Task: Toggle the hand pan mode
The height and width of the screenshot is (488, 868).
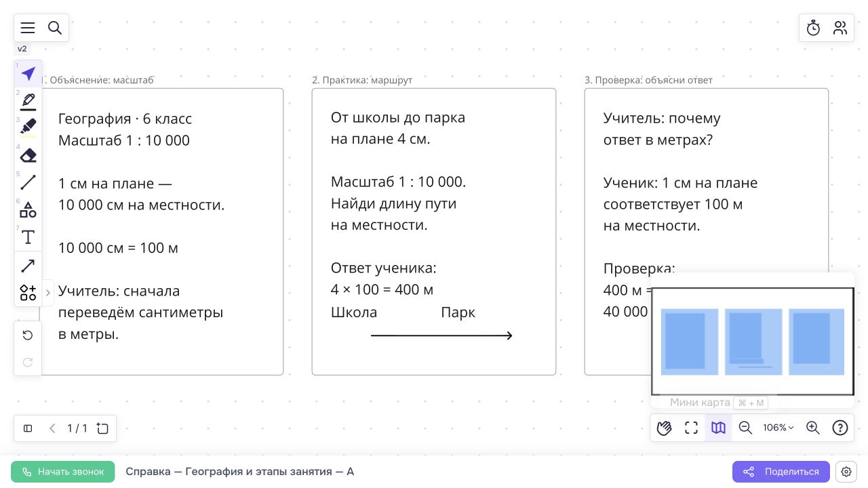Action: click(x=665, y=428)
